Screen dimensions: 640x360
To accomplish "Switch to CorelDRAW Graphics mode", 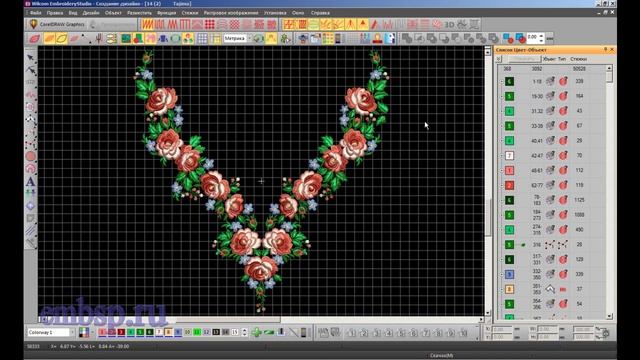I will click(57, 24).
